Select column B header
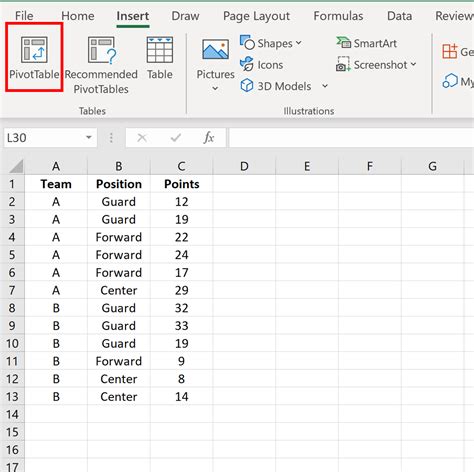The width and height of the screenshot is (474, 472). pyautogui.click(x=119, y=166)
